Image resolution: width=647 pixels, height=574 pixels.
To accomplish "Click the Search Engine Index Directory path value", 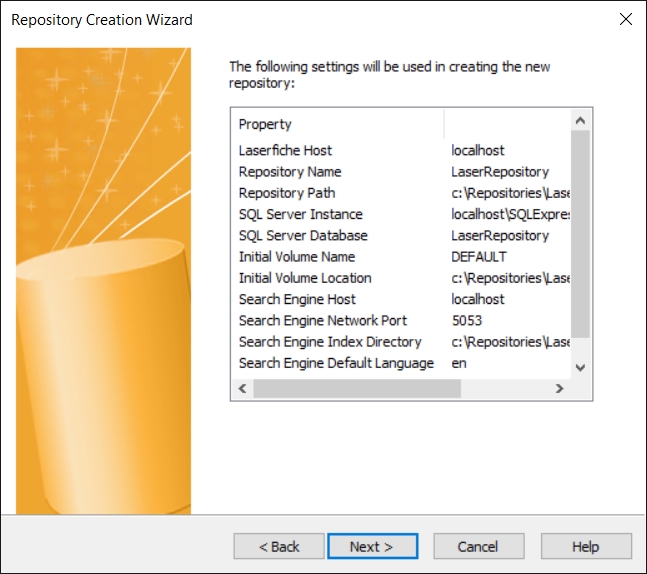I will (511, 342).
